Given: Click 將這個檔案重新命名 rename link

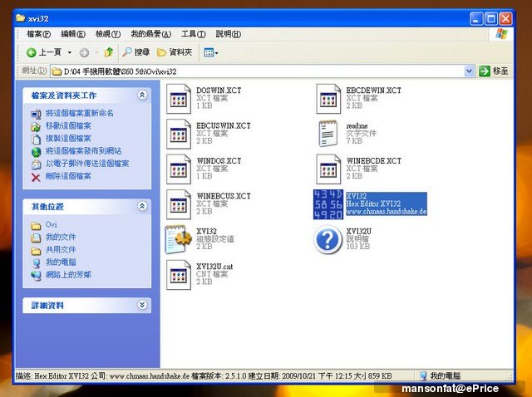Looking at the screenshot, I should coord(80,113).
